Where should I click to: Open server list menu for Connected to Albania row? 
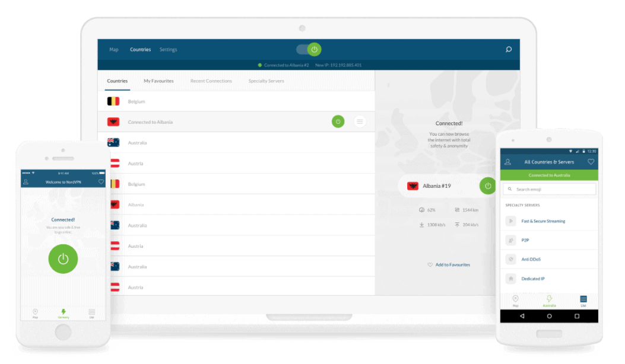[x=359, y=122]
